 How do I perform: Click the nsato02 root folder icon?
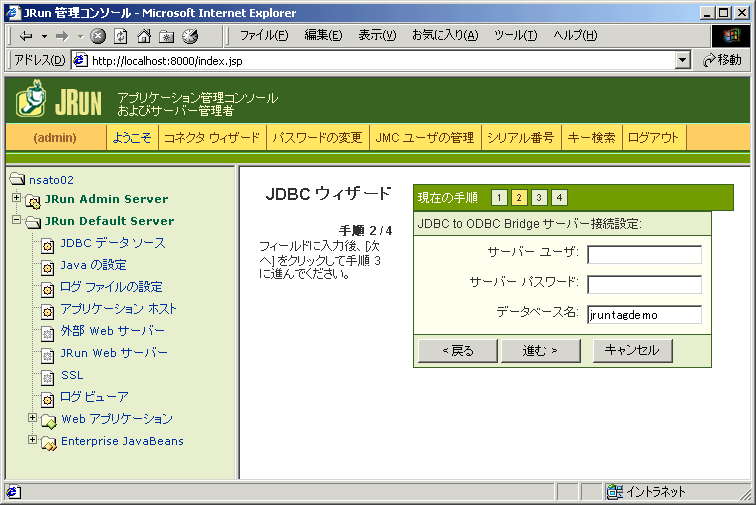(x=18, y=179)
